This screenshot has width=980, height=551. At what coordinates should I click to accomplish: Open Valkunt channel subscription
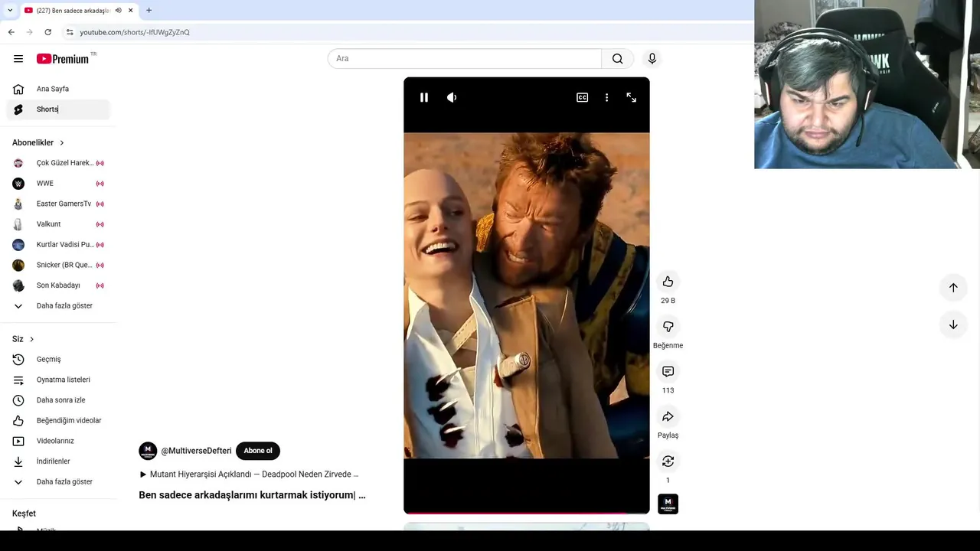[x=58, y=224]
